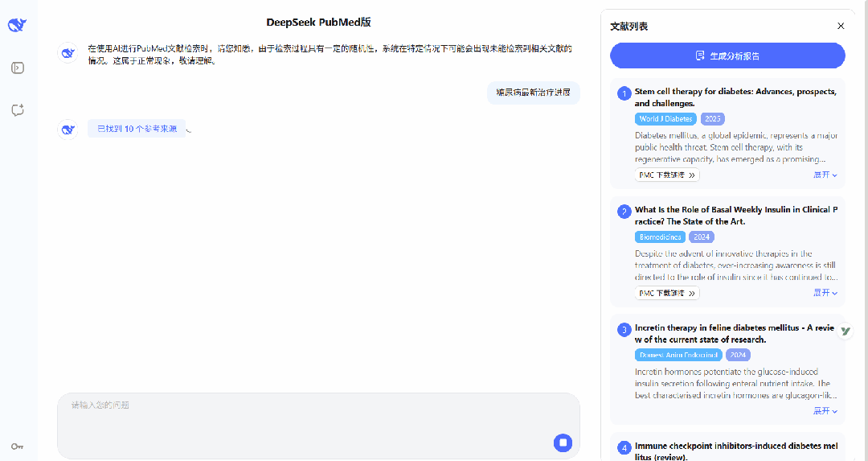Expand abstract of Basal Weekly Insulin paper

pyautogui.click(x=825, y=293)
